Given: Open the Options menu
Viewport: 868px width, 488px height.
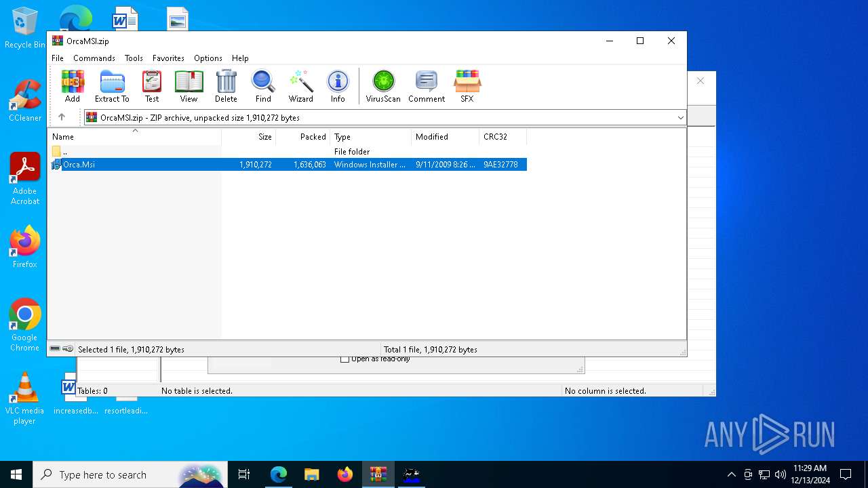Looking at the screenshot, I should [x=208, y=58].
